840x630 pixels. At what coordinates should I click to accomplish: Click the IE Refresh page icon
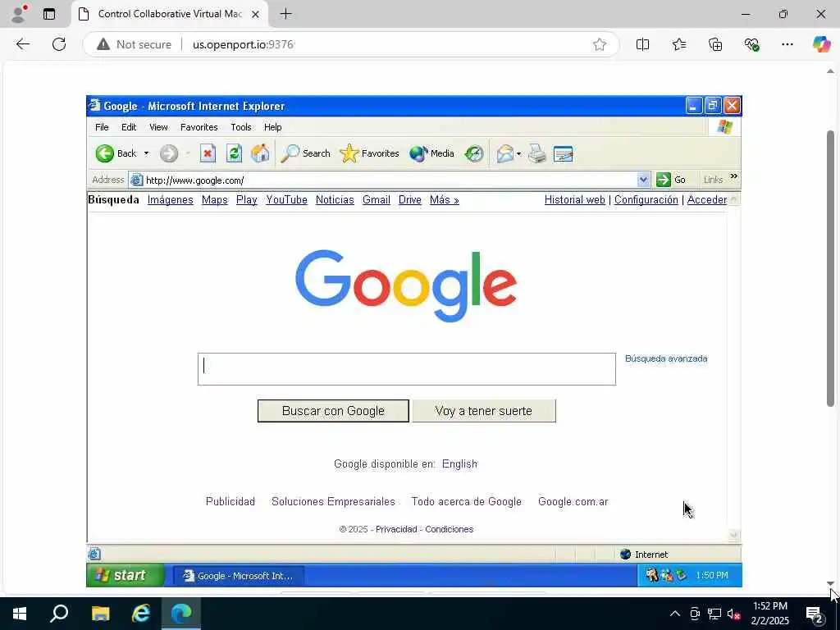pos(234,153)
